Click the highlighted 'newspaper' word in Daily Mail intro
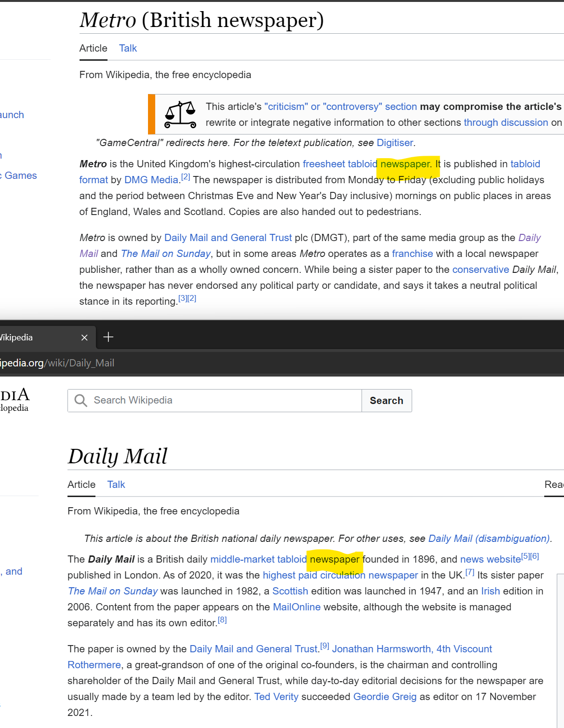This screenshot has height=728, width=564. 335,559
